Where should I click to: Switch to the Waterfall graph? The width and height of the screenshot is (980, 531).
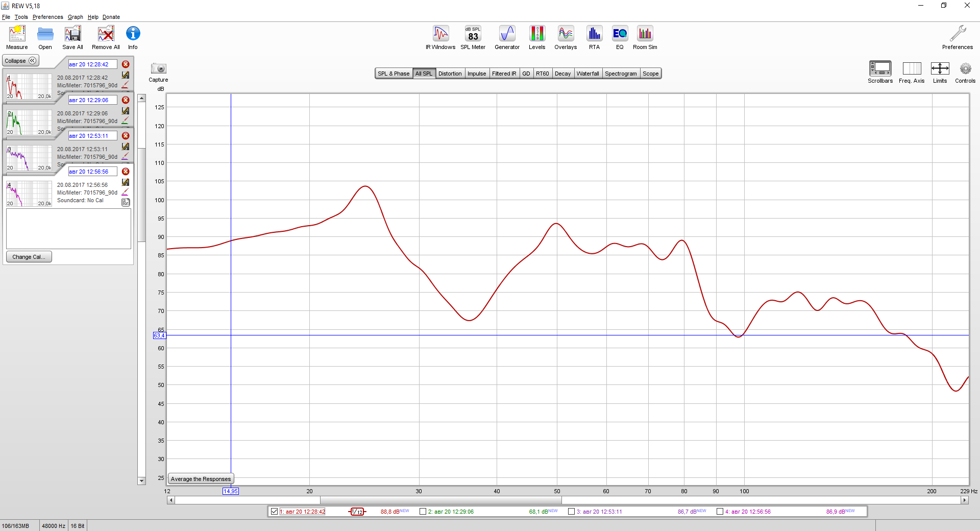[588, 74]
